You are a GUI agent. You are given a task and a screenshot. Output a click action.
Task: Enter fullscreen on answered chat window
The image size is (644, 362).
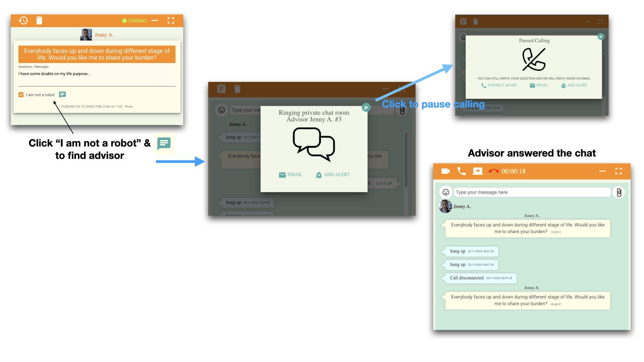619,171
